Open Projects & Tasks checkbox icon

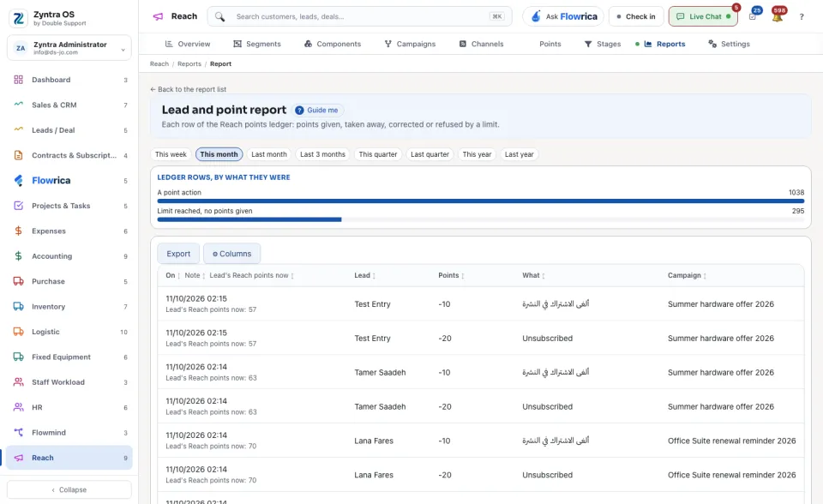tap(18, 206)
